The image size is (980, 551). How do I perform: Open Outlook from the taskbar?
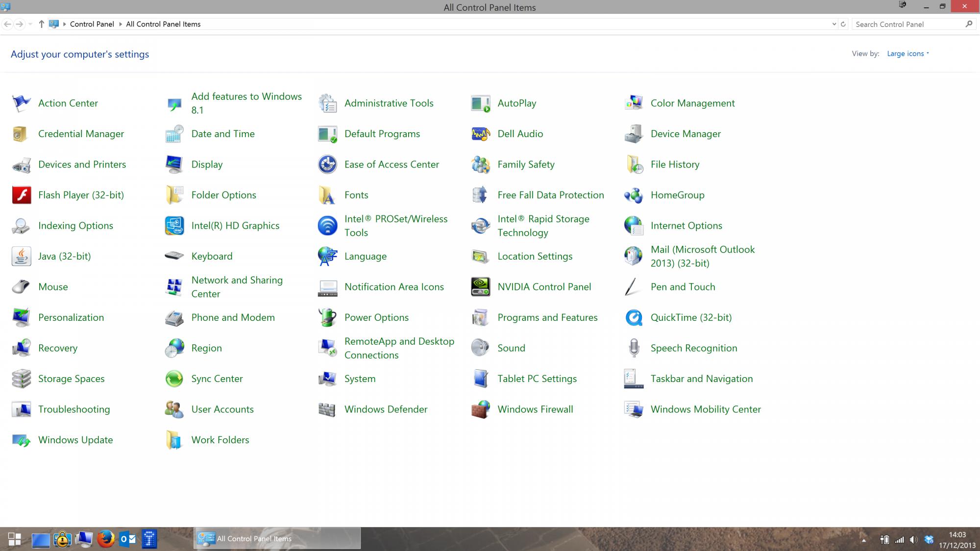pyautogui.click(x=128, y=539)
